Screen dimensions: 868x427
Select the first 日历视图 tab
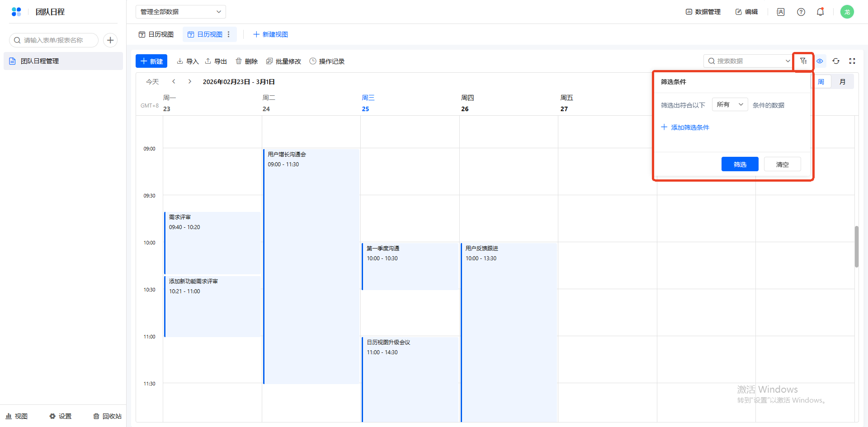[x=156, y=34]
